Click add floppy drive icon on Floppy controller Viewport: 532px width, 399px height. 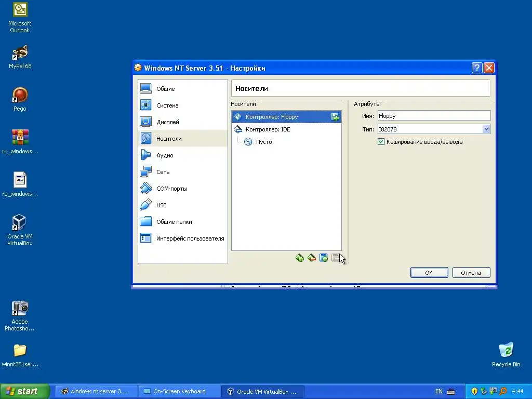pos(335,117)
